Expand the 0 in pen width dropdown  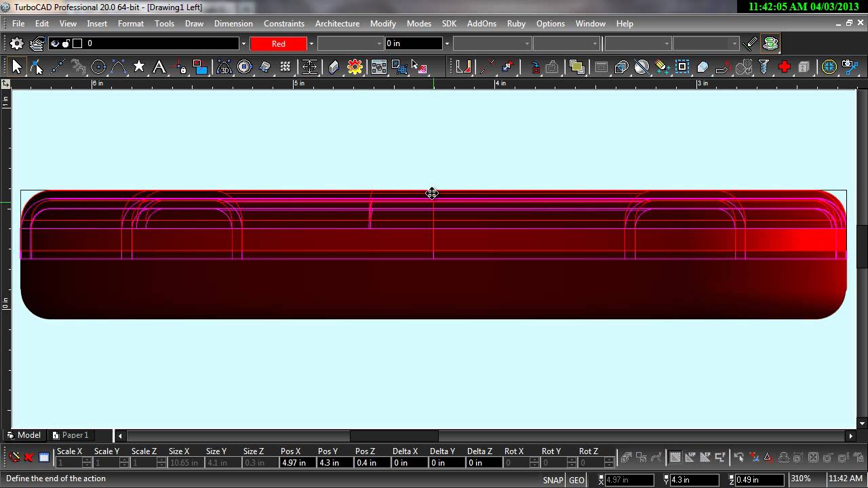pos(446,43)
